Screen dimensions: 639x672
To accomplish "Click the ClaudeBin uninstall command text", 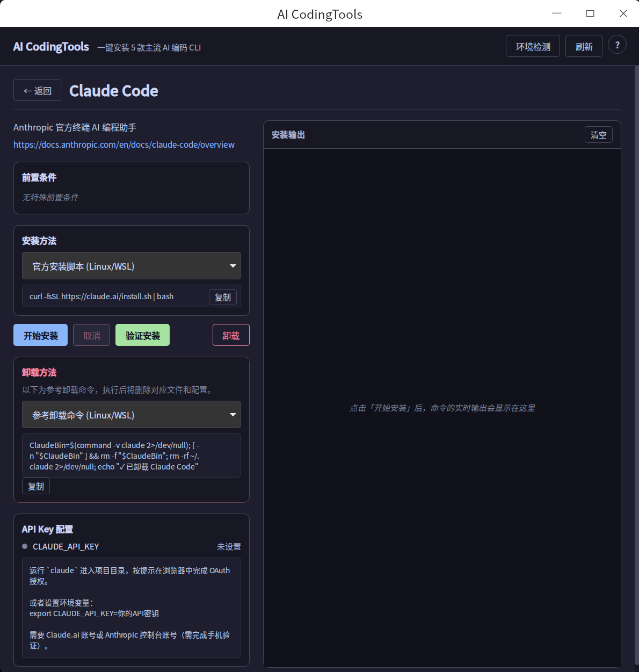I will [x=114, y=456].
